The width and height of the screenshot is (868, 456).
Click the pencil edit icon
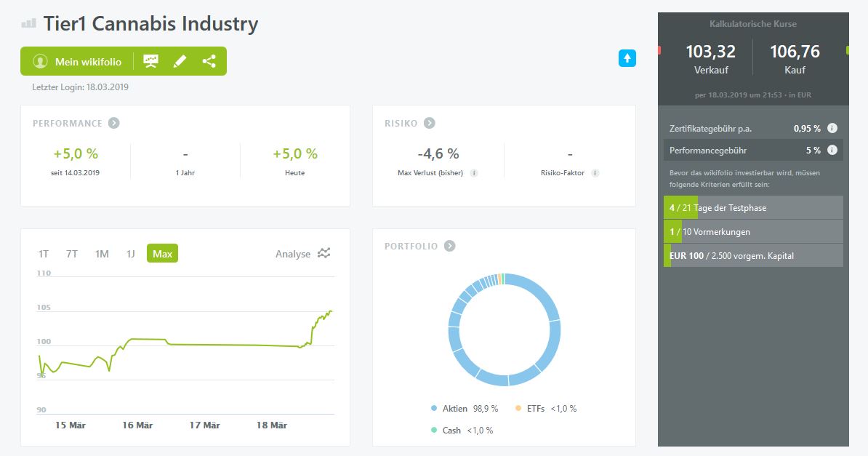point(180,61)
